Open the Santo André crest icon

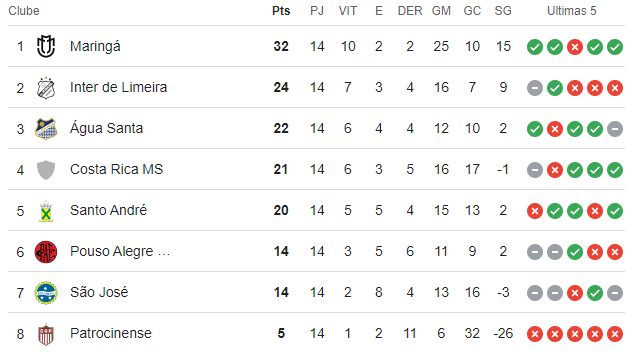[46, 211]
